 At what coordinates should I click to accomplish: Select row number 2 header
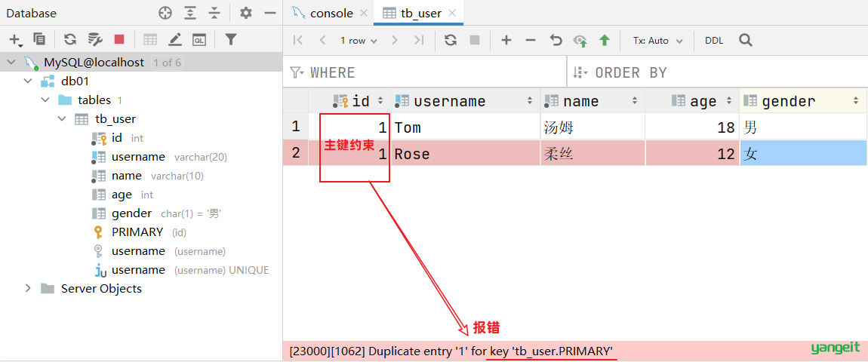[296, 153]
